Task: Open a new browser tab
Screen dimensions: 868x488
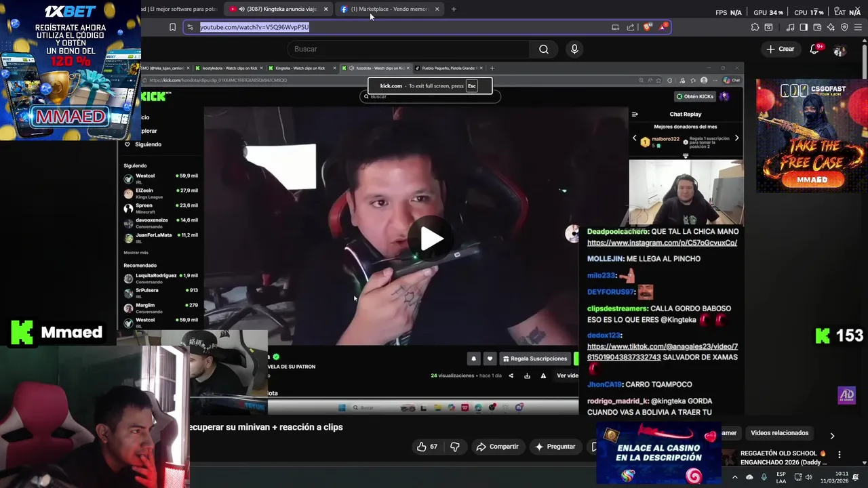Action: tap(454, 9)
